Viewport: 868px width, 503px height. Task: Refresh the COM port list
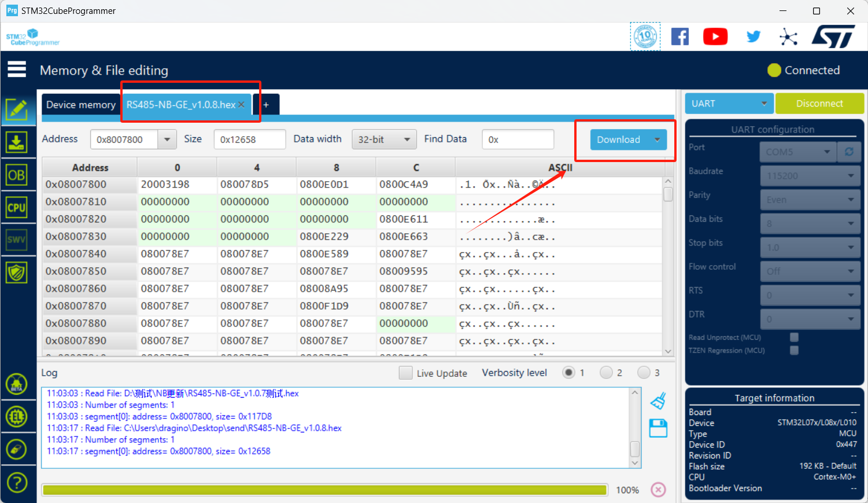(849, 152)
